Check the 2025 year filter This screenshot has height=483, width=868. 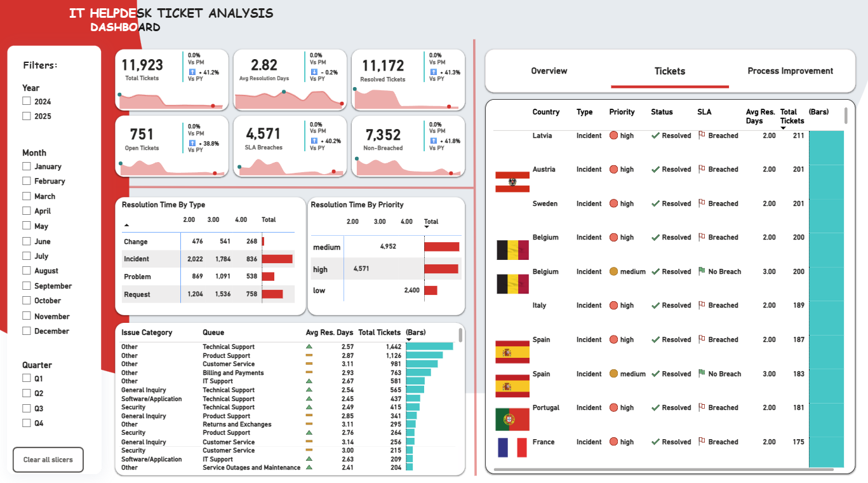[x=27, y=116]
